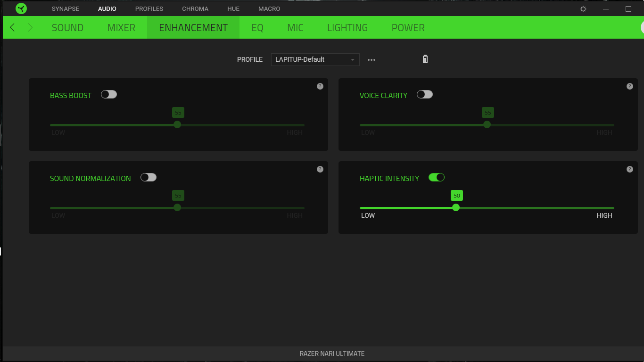The width and height of the screenshot is (644, 362).
Task: Open Voice Clarity help question mark
Action: (x=629, y=86)
